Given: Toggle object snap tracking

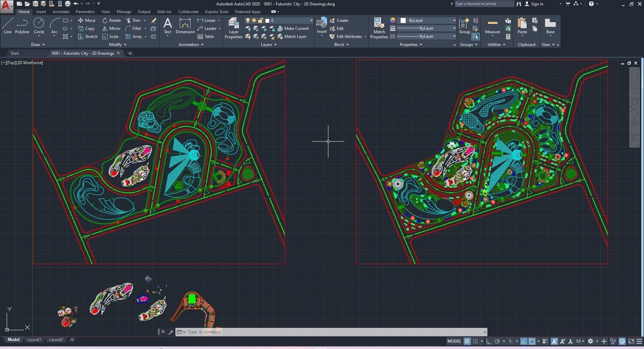Looking at the screenshot, I should click(x=524, y=341).
